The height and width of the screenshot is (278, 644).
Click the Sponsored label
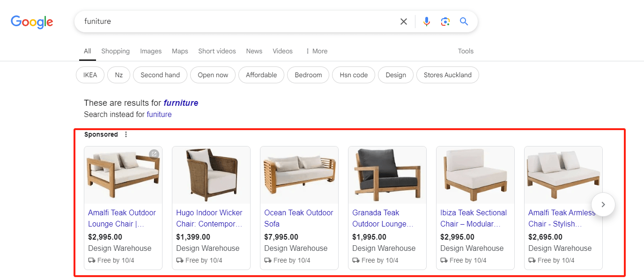[x=101, y=134]
